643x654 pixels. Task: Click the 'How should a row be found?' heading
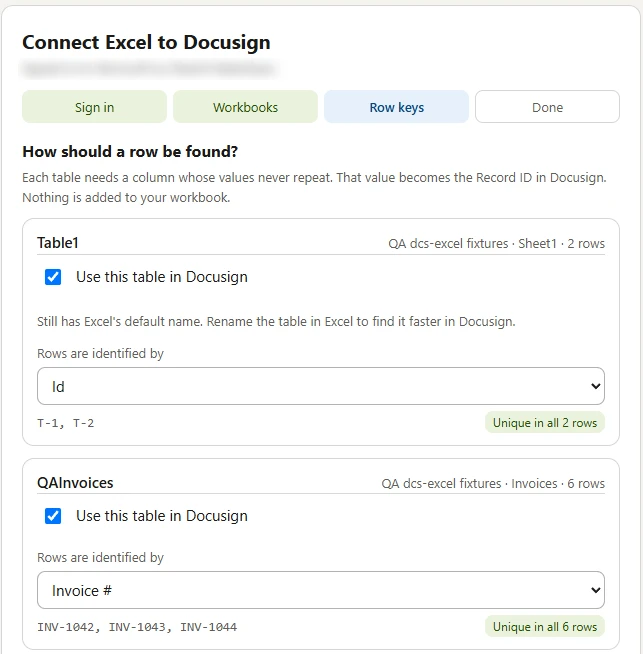(x=130, y=152)
